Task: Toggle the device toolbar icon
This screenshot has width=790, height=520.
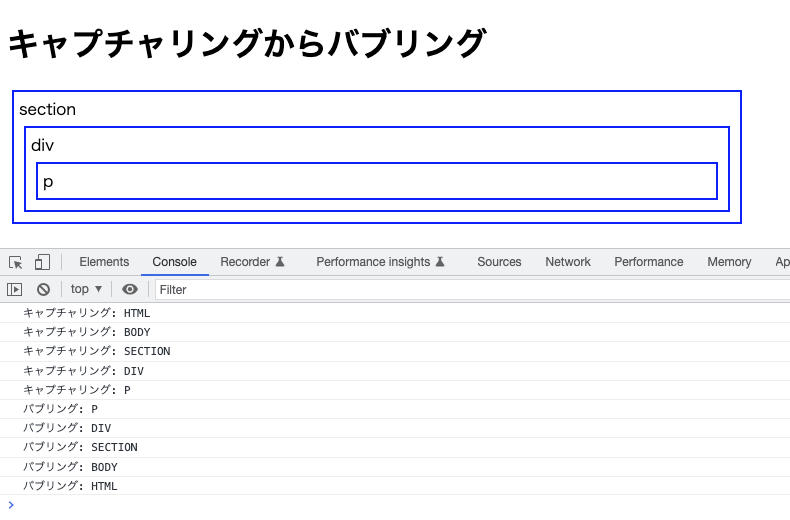Action: click(x=42, y=262)
